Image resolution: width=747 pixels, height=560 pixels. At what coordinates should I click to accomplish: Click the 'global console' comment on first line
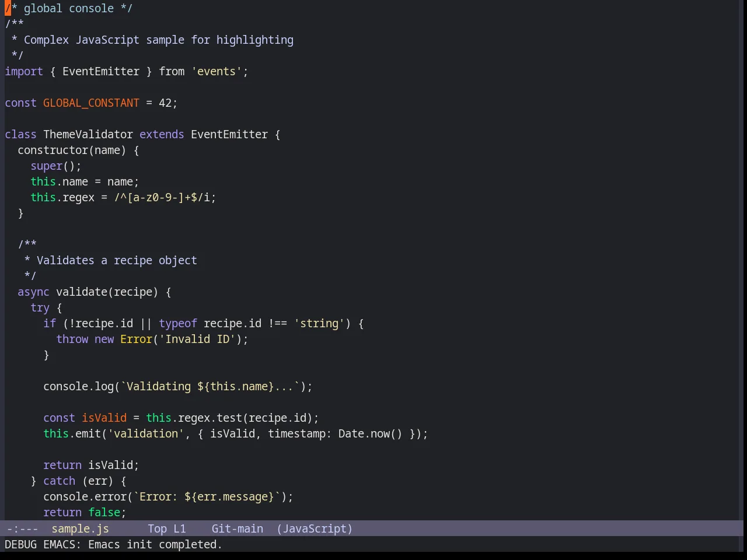tap(69, 8)
